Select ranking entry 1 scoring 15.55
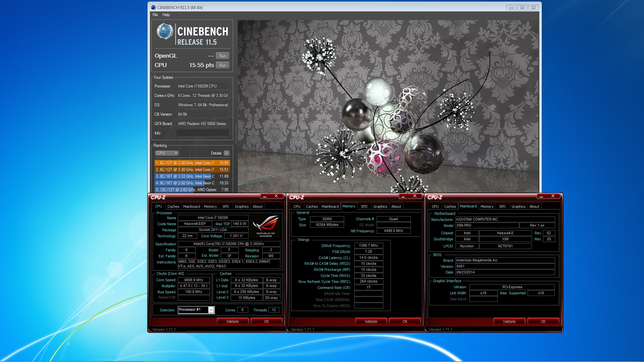The height and width of the screenshot is (362, 644). pos(192,163)
